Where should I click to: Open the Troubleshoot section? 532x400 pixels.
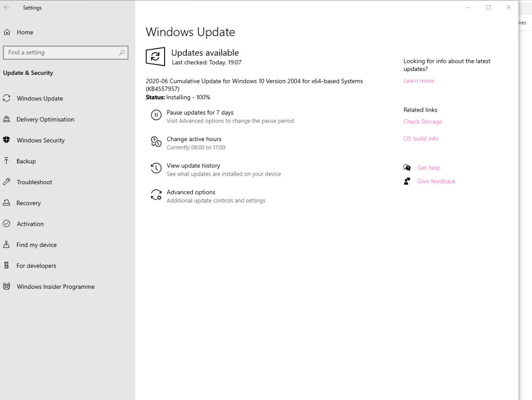35,182
